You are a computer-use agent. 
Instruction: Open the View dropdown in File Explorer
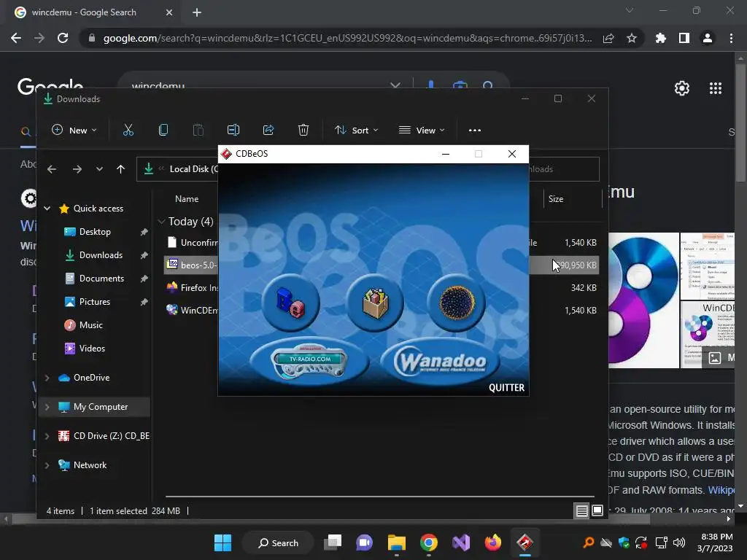click(422, 130)
